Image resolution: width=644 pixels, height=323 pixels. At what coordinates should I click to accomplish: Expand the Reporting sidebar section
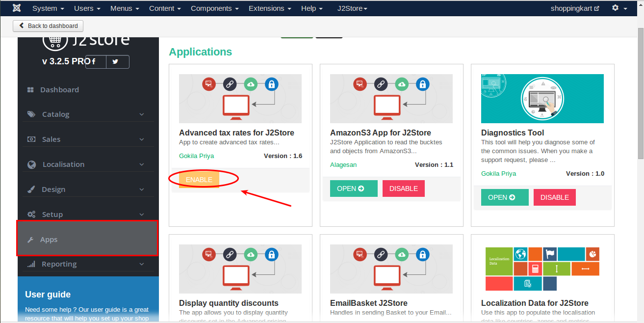tap(142, 264)
